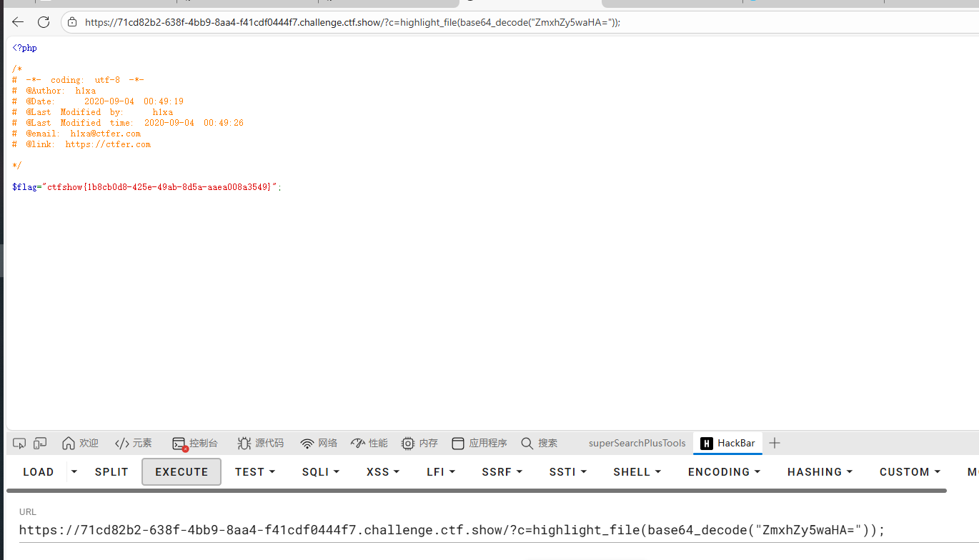
Task: Click the '<?php' opening tag text
Action: click(x=24, y=49)
